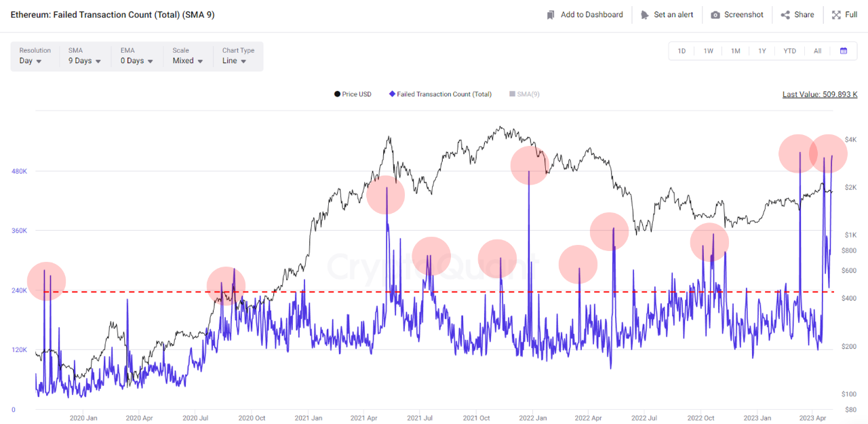Switch to the YTD time range

pyautogui.click(x=789, y=51)
